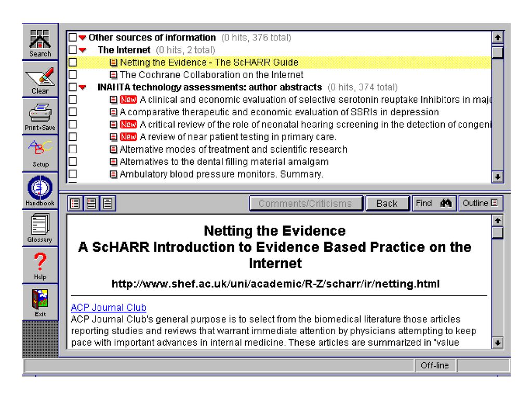
Task: Click document icon for Netting the Evidence row
Action: click(114, 62)
